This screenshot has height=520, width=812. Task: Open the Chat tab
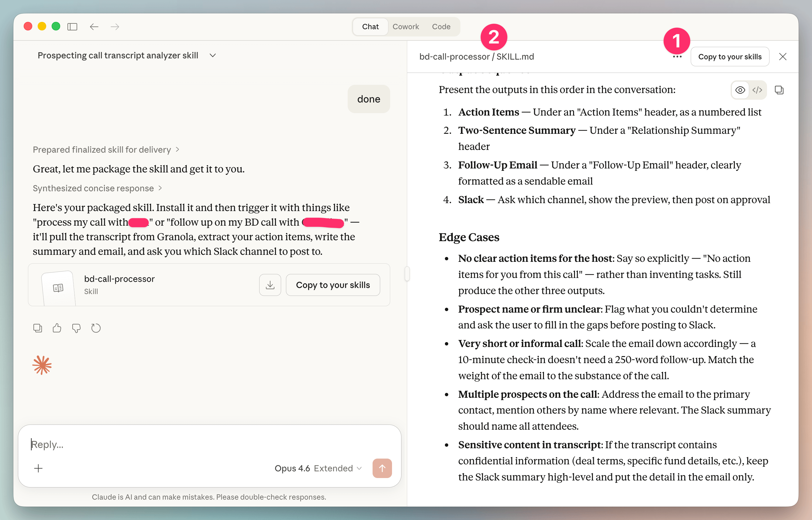[x=370, y=27]
